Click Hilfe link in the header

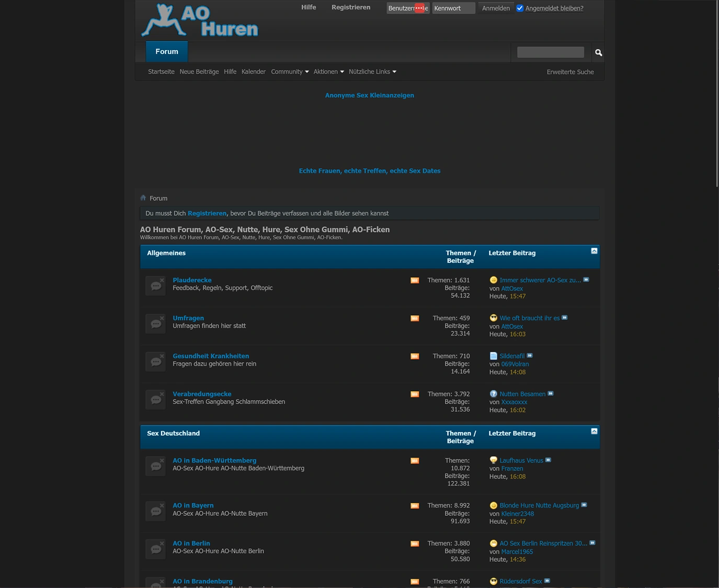309,7
